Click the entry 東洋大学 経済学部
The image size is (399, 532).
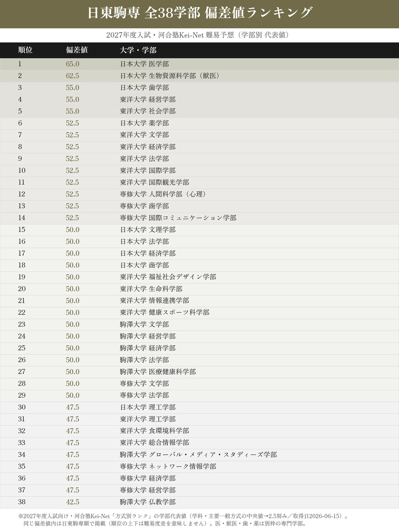148,147
